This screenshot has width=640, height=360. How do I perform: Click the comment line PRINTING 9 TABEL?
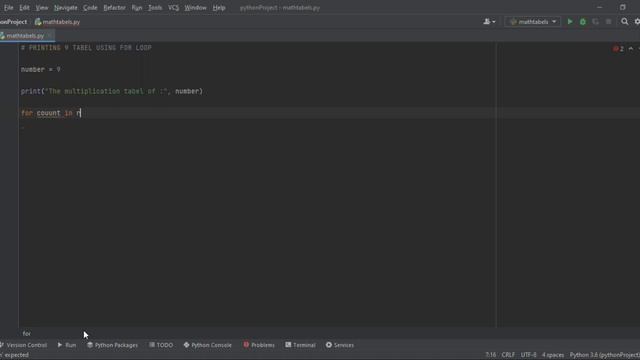(x=86, y=48)
